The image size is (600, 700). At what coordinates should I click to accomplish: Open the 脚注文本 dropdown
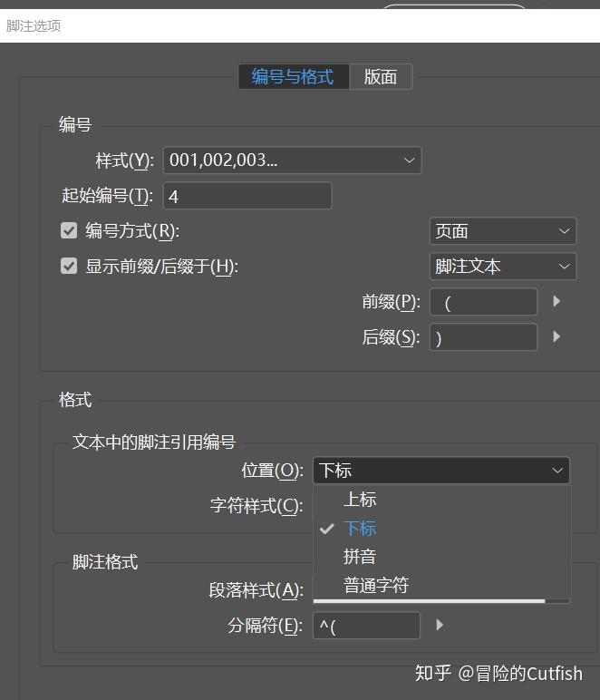click(x=503, y=267)
